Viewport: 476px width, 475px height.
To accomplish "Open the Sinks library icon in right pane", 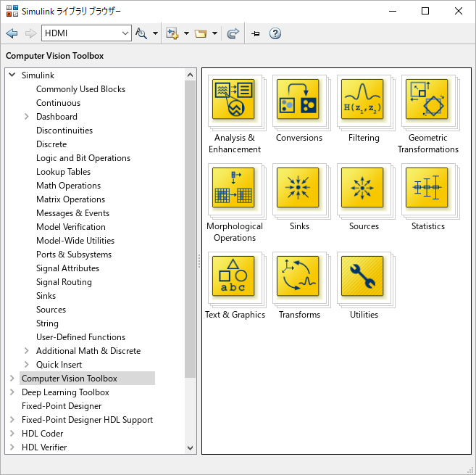I will point(298,188).
